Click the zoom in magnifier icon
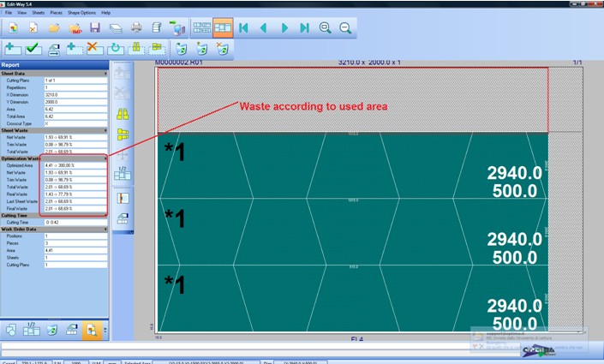The image size is (604, 364). point(325,27)
